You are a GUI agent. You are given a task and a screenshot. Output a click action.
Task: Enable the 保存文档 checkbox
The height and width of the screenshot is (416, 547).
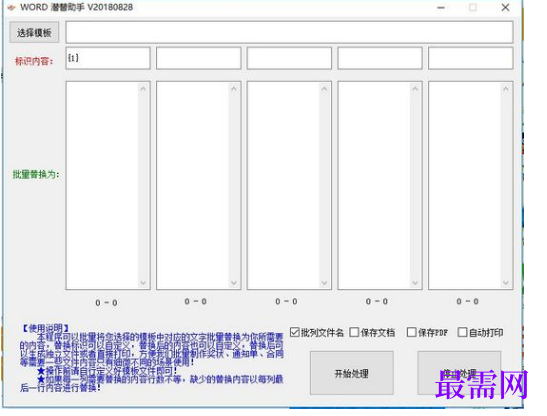pyautogui.click(x=354, y=332)
